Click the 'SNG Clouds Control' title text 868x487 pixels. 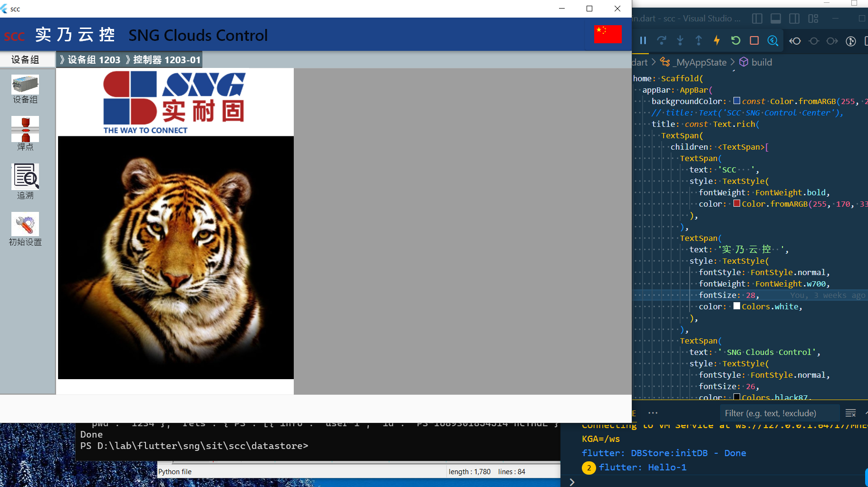point(198,35)
